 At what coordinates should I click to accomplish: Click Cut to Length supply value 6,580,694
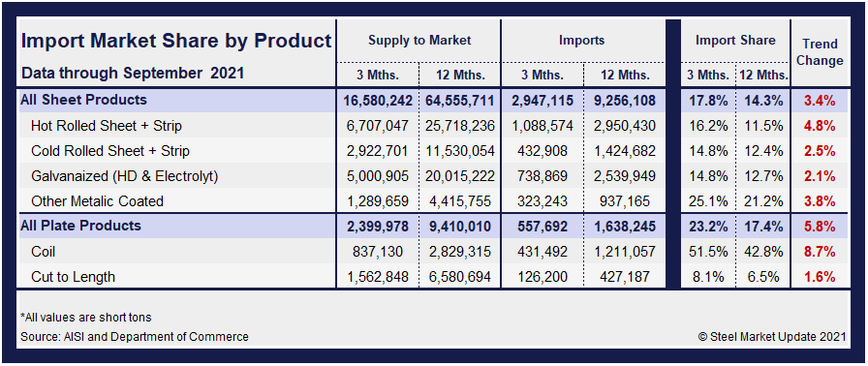click(459, 276)
